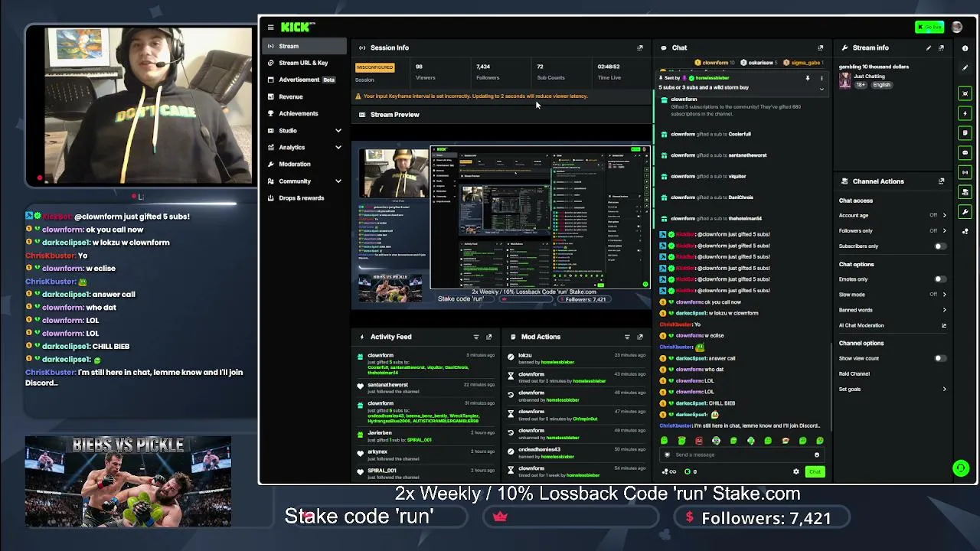Edit stream info with the pencil icon

point(929,47)
